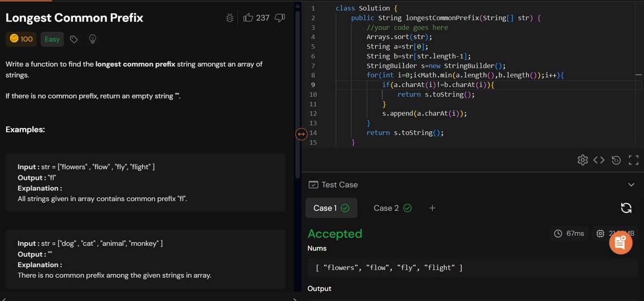Click the second example input dog cat text
This screenshot has height=301, width=644.
pos(90,243)
